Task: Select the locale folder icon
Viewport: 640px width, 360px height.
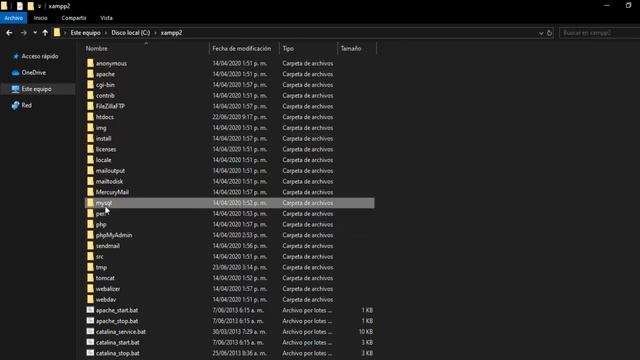Action: point(90,160)
